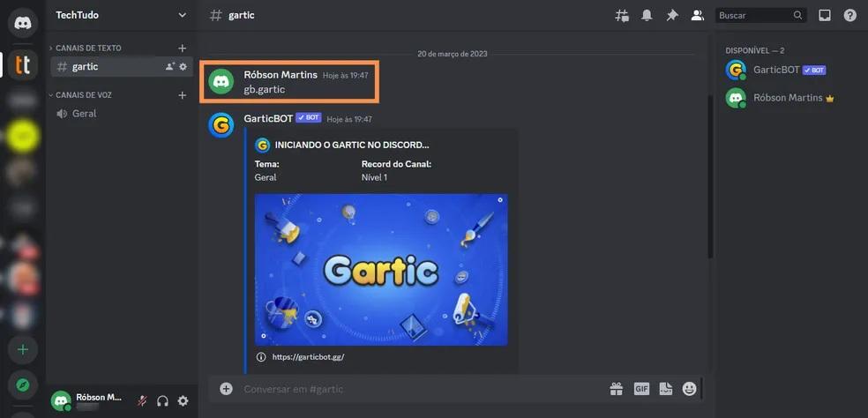Focus the Buscar search field
The image size is (868, 418).
(760, 16)
